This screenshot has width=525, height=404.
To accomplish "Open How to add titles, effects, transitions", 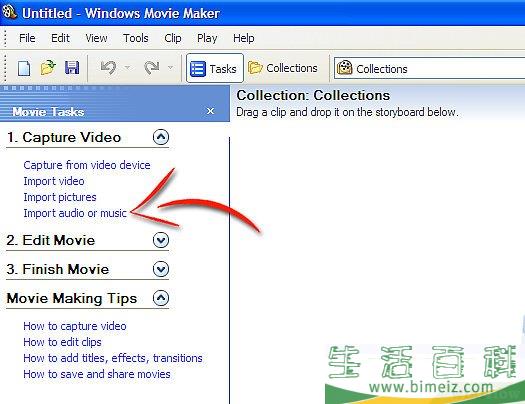I will 113,358.
